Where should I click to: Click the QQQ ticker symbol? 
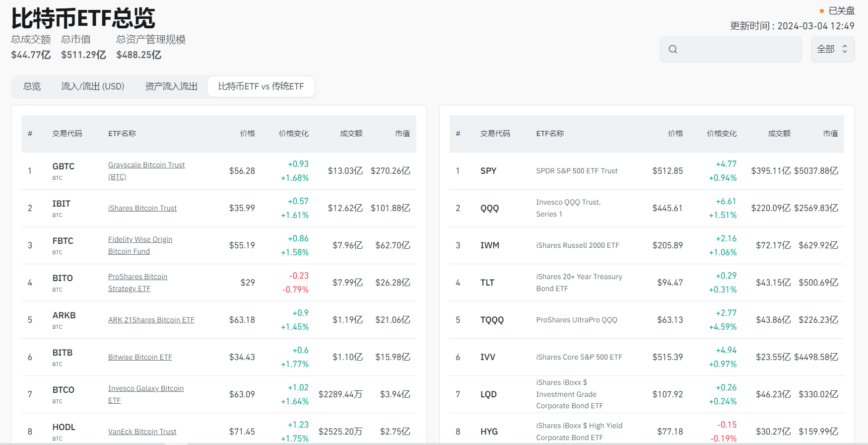(x=490, y=208)
